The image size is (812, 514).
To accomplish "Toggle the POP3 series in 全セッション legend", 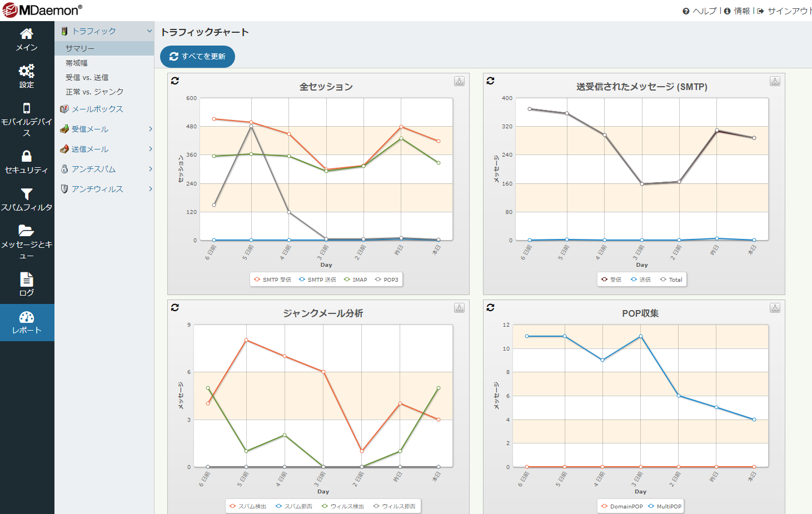I will click(387, 280).
